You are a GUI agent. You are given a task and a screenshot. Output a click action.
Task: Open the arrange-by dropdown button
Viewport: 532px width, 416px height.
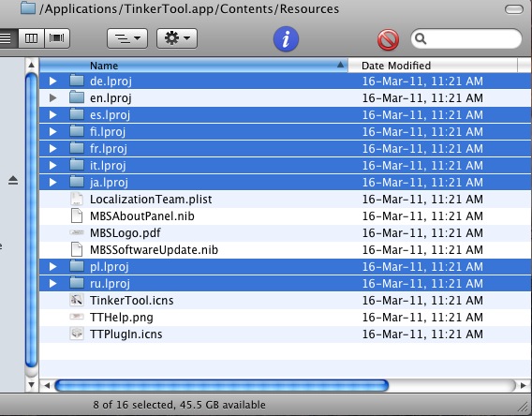[x=127, y=38]
